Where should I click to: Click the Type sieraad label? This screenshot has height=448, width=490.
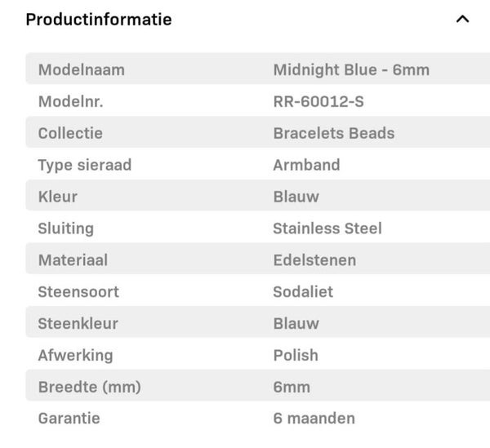coord(85,165)
